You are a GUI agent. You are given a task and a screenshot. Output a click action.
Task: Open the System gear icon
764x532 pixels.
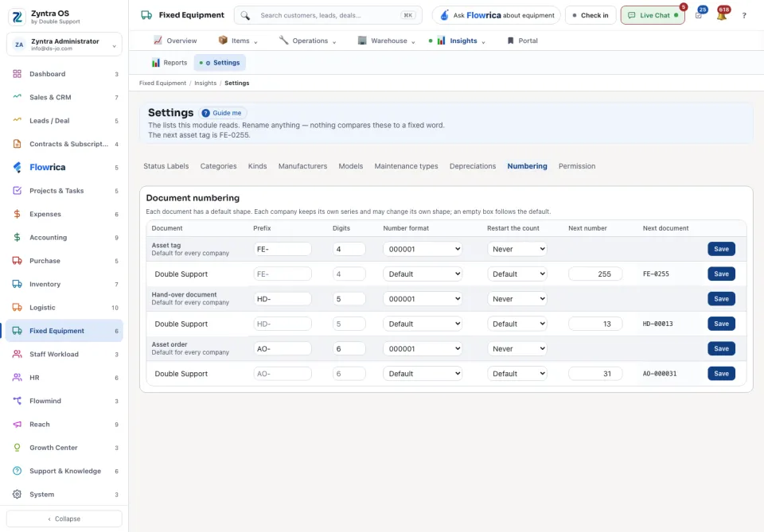(17, 494)
